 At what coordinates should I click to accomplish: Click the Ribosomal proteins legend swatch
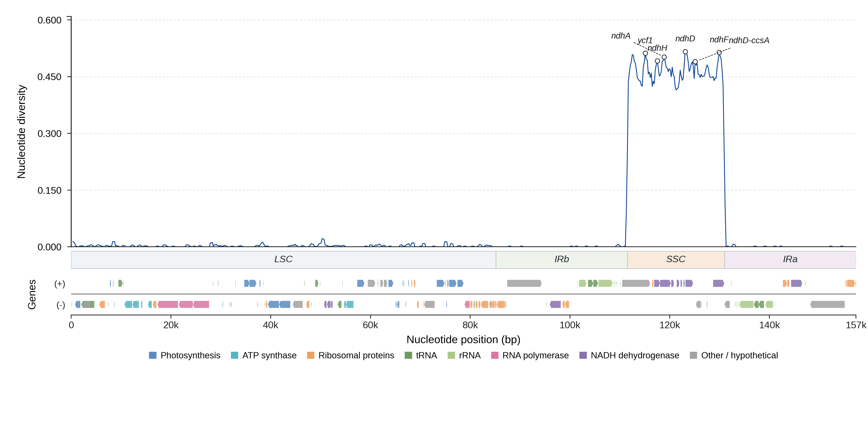(x=311, y=355)
